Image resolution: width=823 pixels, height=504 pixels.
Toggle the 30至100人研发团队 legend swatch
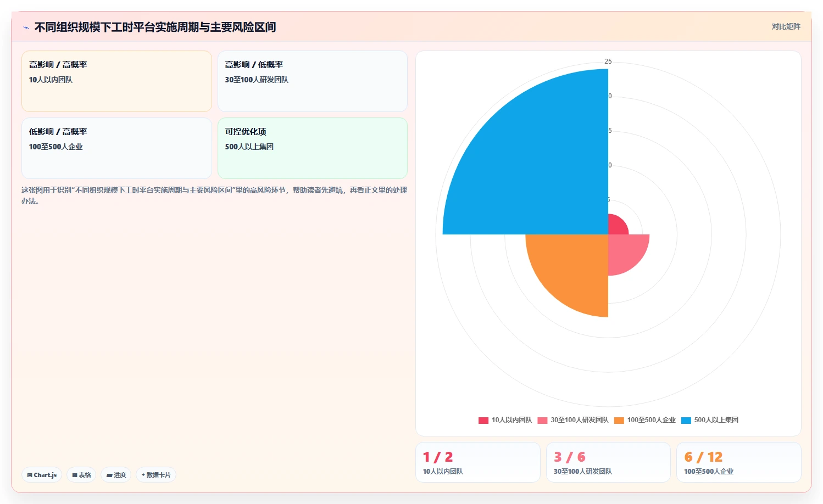coord(542,421)
